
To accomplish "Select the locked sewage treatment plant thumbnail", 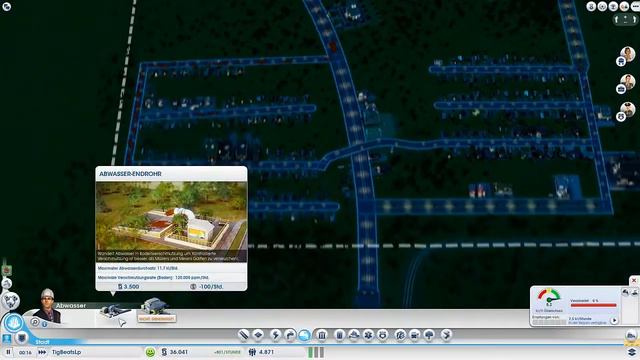I will pos(156,310).
